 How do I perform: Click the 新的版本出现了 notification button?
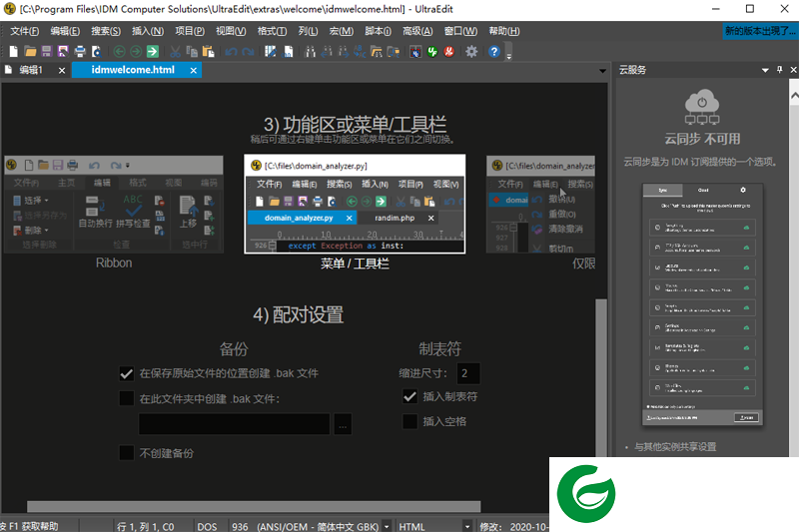[759, 31]
